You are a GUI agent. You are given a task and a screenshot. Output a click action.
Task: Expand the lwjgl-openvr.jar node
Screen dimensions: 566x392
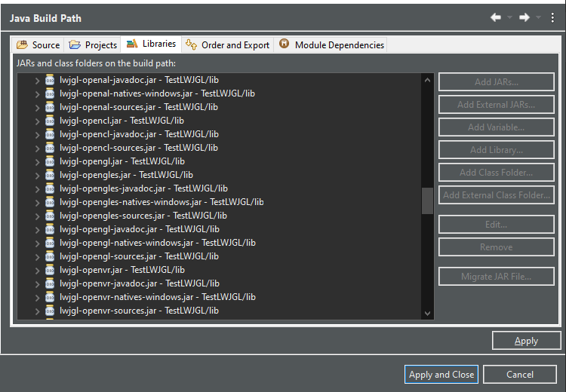[37, 271]
